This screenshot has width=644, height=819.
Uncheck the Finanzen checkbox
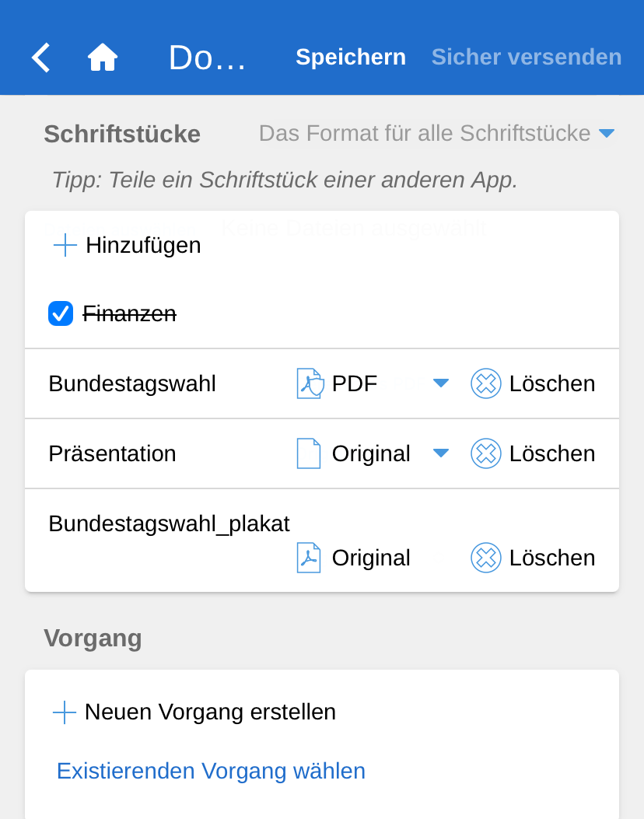coord(61,314)
